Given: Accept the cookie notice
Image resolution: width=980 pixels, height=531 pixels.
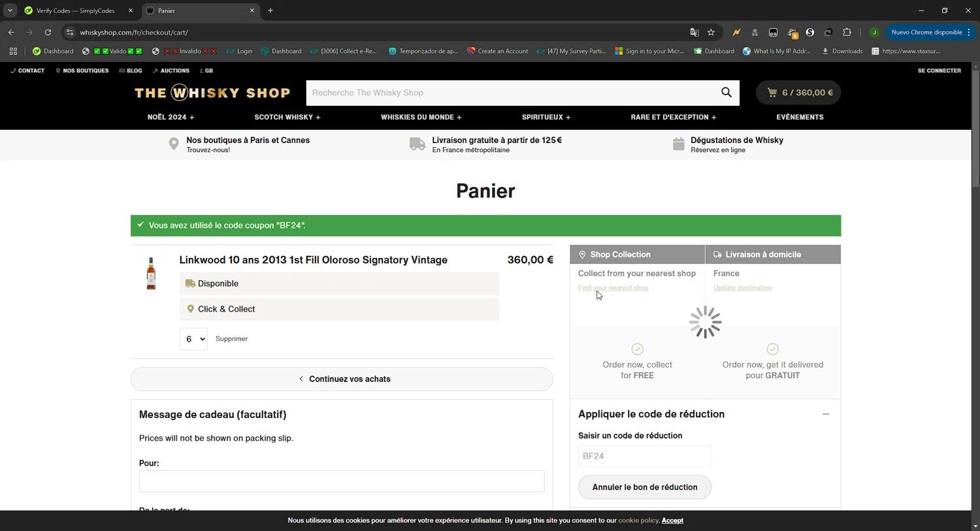Looking at the screenshot, I should coord(672,521).
